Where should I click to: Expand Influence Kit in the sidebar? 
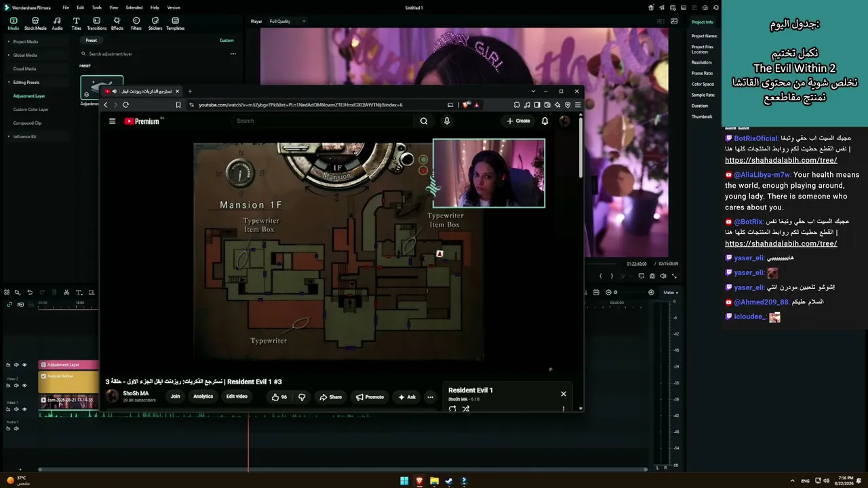(9, 136)
